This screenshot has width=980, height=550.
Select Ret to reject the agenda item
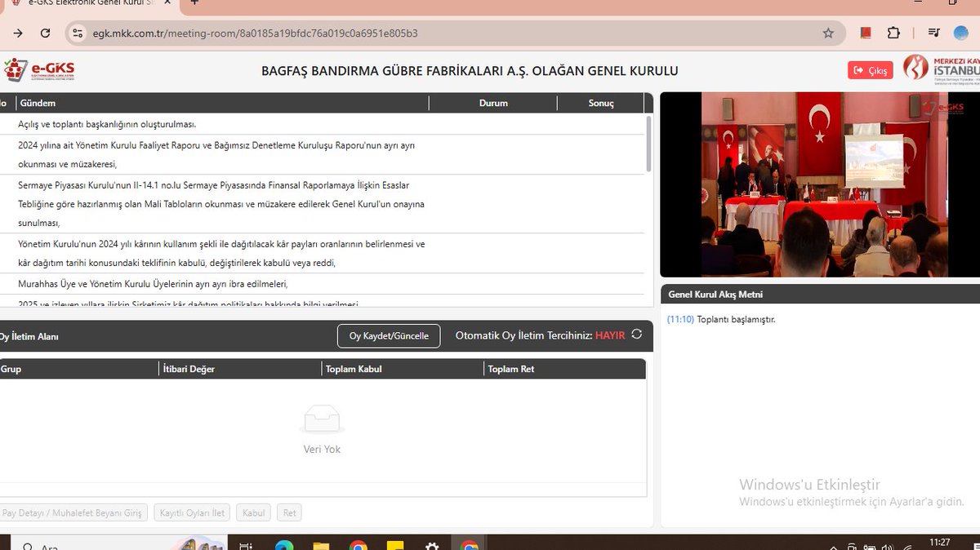pyautogui.click(x=289, y=512)
